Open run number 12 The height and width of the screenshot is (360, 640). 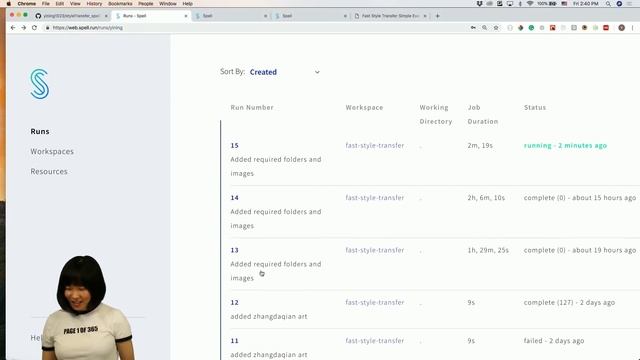click(x=234, y=302)
